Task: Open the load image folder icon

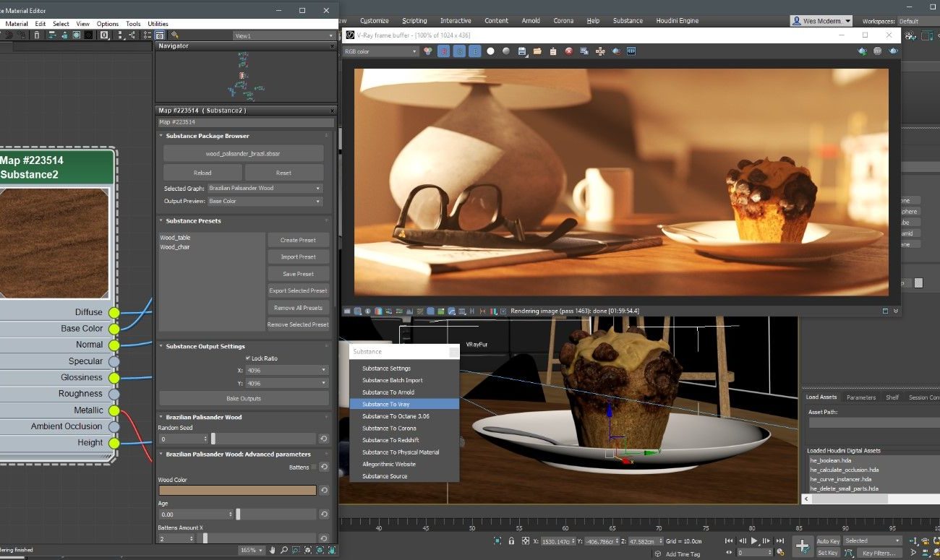Action: click(x=537, y=51)
